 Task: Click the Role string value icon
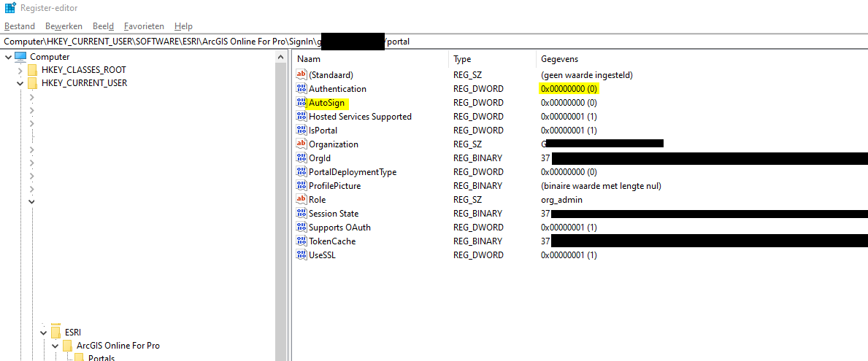pyautogui.click(x=302, y=199)
